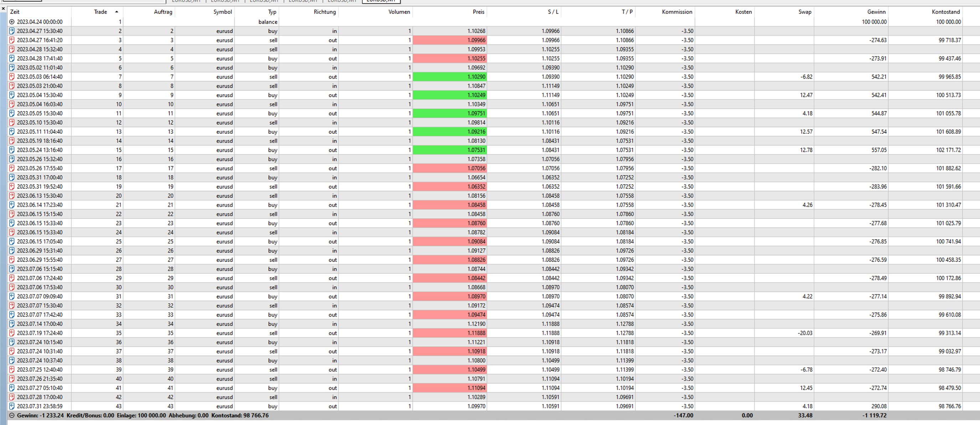The height and width of the screenshot is (425, 980).
Task: Click the buy deal icon at 2023.05.24 13:16:40
Action: click(12, 150)
